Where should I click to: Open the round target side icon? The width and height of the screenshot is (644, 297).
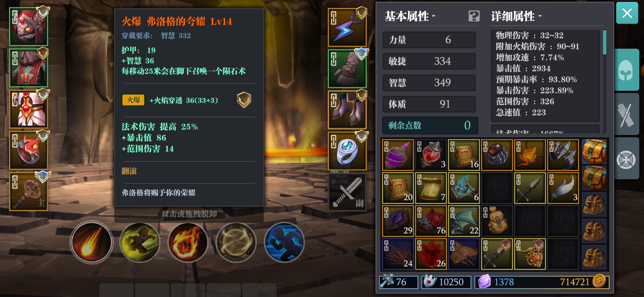point(626,159)
